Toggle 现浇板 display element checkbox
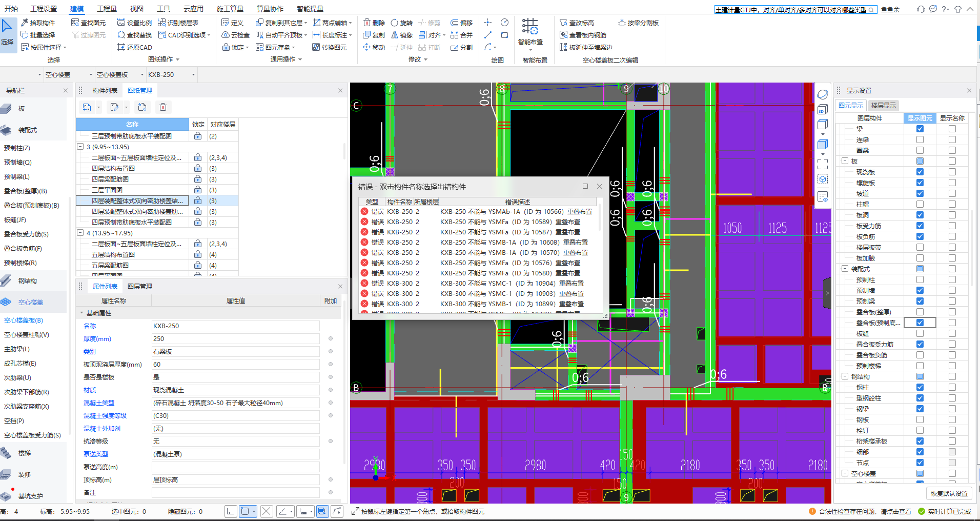 pos(920,172)
